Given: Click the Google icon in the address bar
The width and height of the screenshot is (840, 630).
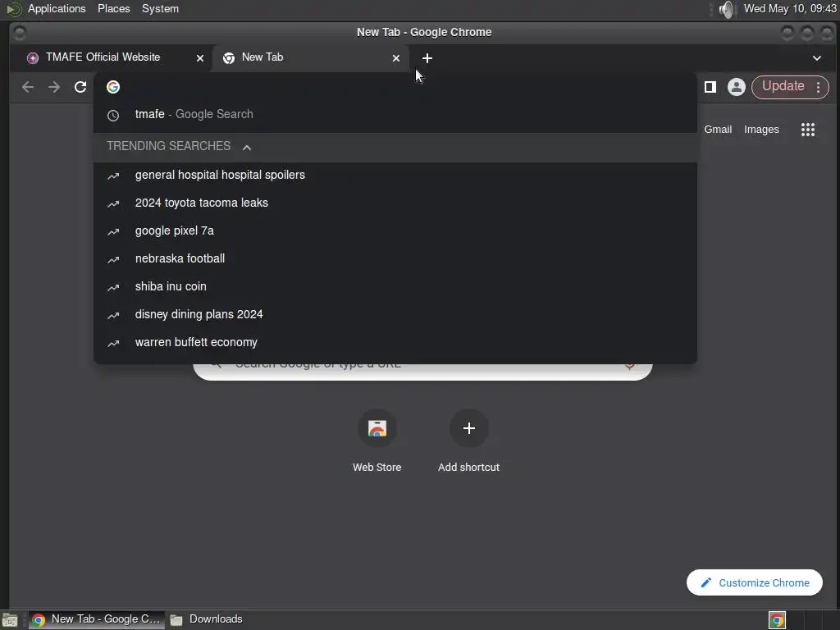Looking at the screenshot, I should click(113, 87).
